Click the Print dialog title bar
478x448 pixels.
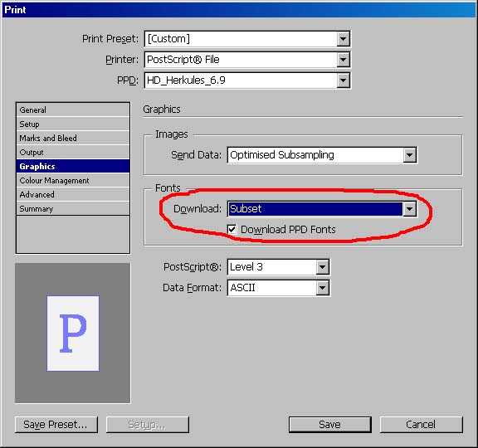[239, 10]
